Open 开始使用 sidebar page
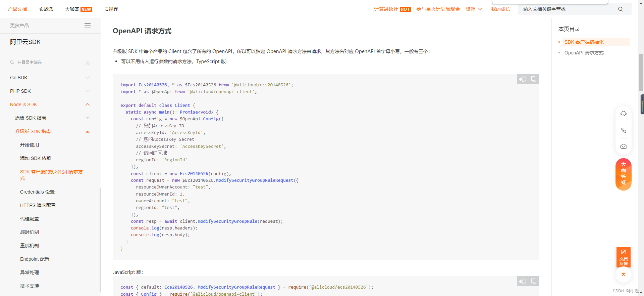 30,145
